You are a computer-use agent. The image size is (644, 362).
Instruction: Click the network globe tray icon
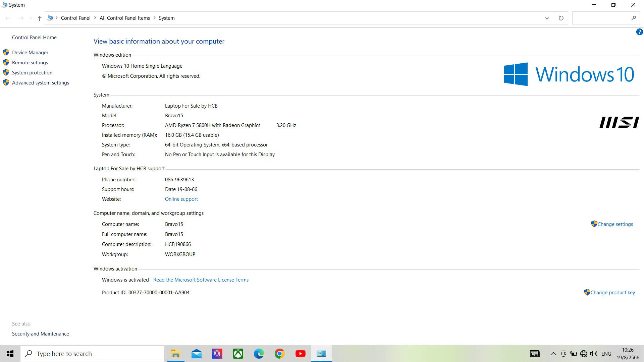(584, 354)
